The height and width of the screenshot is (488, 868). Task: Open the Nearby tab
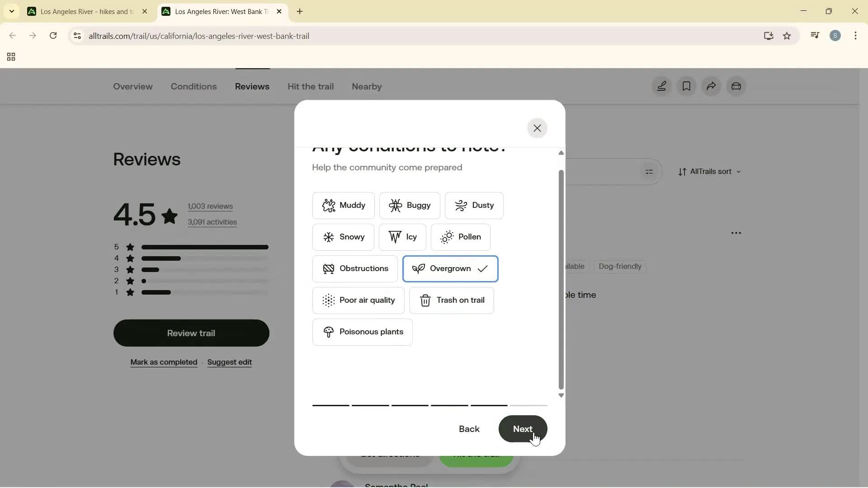pyautogui.click(x=366, y=86)
